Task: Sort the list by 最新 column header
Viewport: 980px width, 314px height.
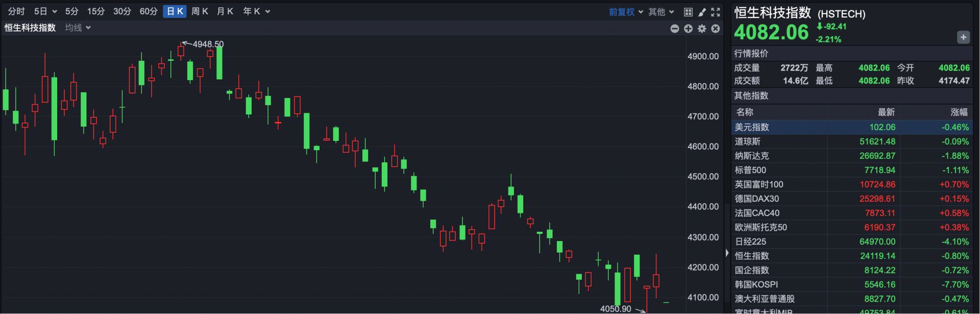Action: pyautogui.click(x=886, y=112)
